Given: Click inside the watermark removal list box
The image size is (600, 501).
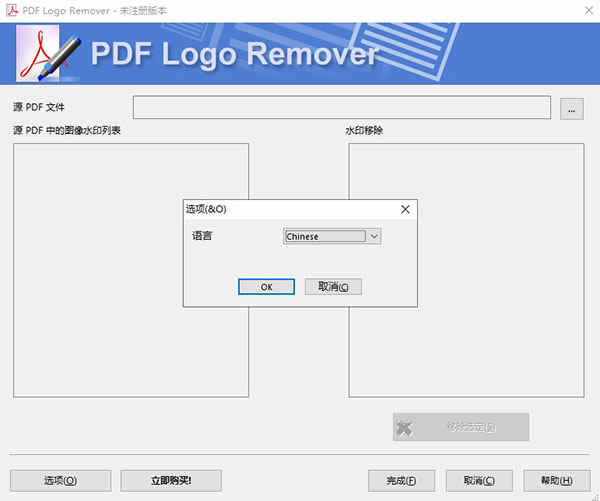Looking at the screenshot, I should click(x=466, y=270).
